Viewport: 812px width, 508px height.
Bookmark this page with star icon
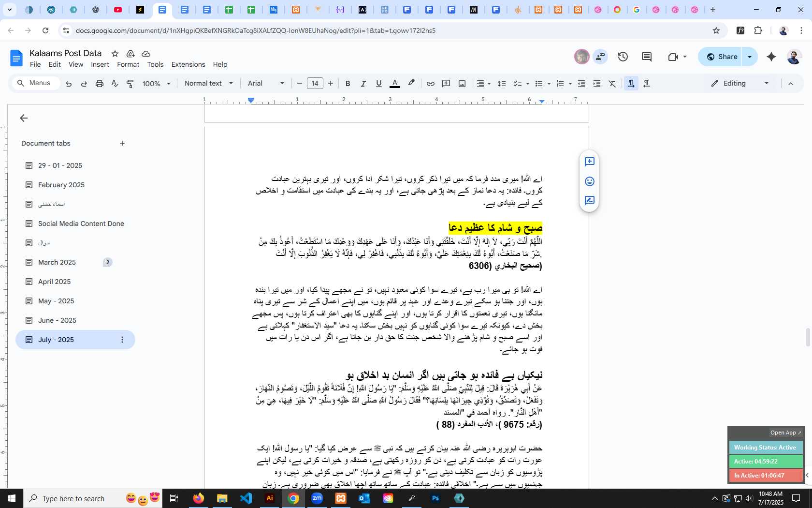[716, 30]
